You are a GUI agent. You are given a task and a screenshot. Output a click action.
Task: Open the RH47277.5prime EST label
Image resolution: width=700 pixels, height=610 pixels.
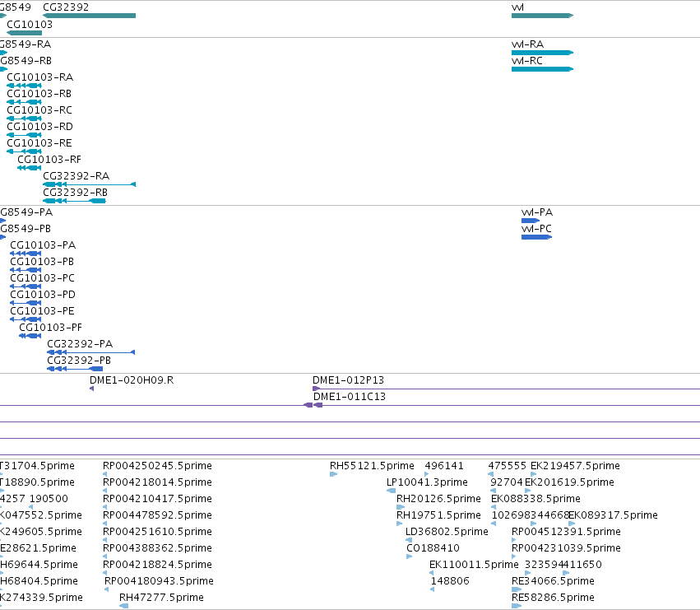[161, 598]
